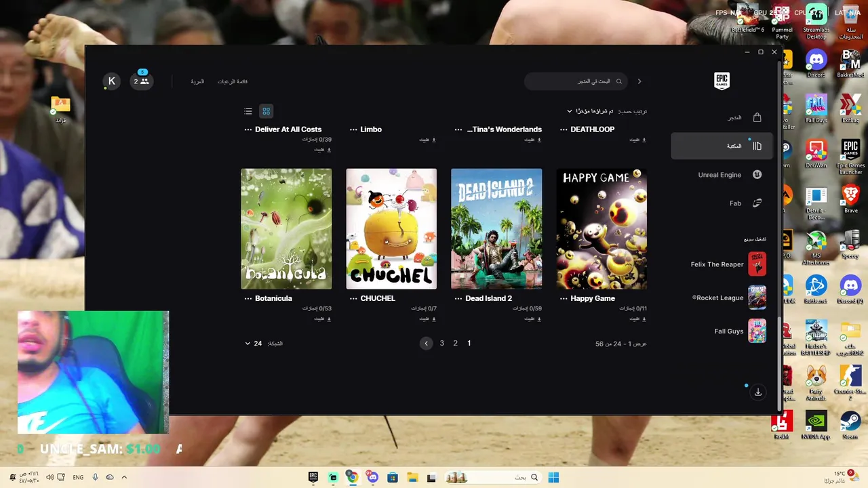Open the wishlist link in header
The height and width of the screenshot is (488, 868).
tap(233, 81)
